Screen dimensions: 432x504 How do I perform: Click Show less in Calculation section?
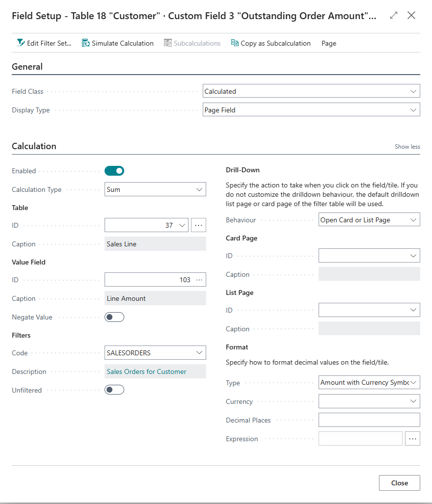407,147
